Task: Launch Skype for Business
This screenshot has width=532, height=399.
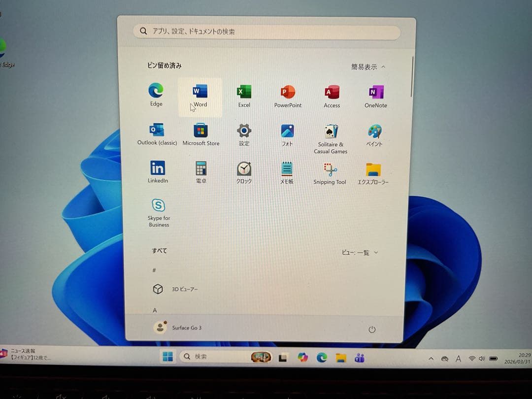Action: pos(159,213)
